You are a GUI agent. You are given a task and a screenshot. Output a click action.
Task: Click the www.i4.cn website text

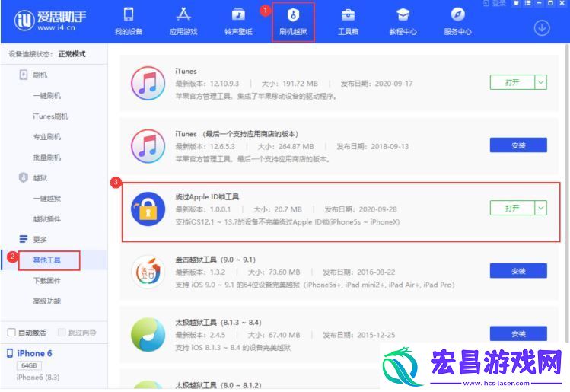click(56, 27)
